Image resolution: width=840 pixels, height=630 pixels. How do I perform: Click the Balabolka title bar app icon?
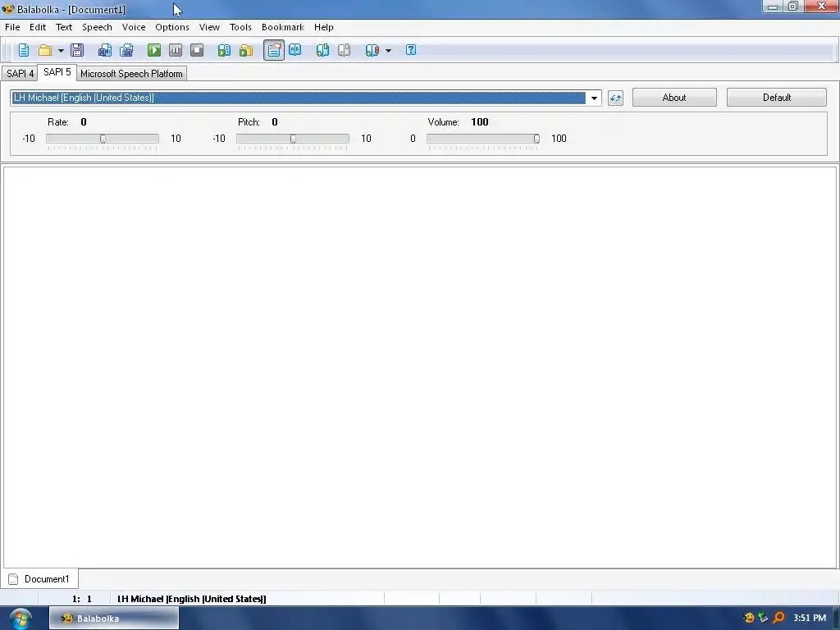coord(7,9)
